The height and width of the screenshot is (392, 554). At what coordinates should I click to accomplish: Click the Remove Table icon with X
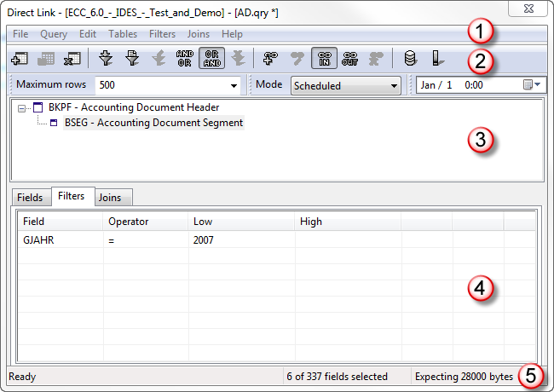(x=72, y=59)
